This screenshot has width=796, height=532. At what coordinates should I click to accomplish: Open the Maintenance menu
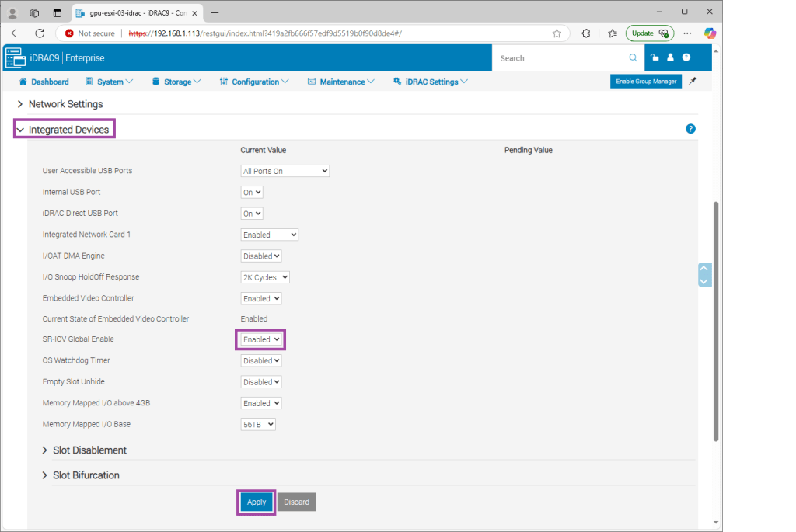[x=341, y=82]
